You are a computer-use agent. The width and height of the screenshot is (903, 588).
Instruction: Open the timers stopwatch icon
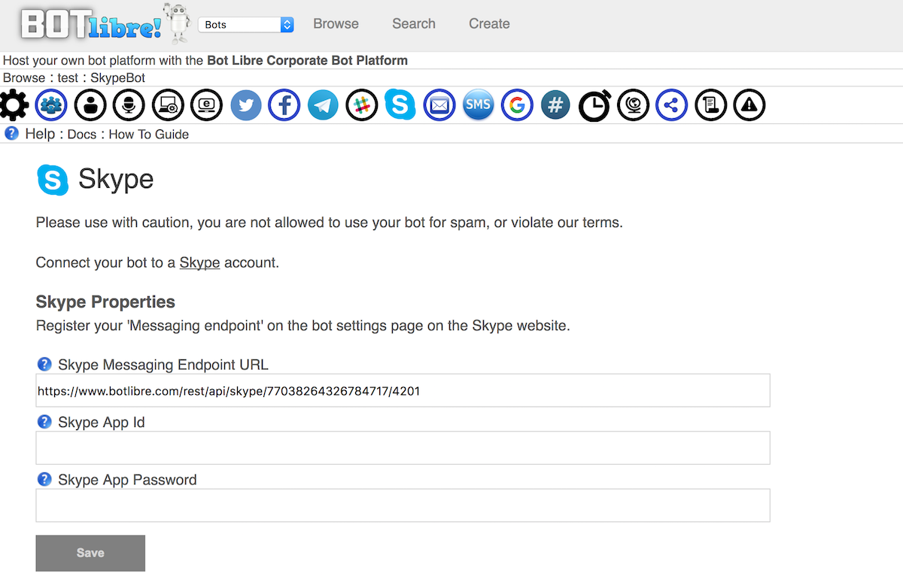[x=594, y=105]
